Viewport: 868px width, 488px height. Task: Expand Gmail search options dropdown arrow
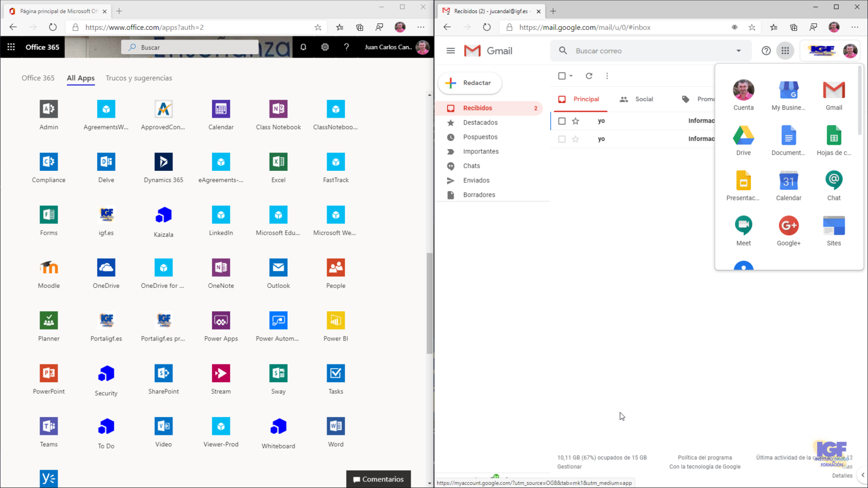tap(738, 51)
